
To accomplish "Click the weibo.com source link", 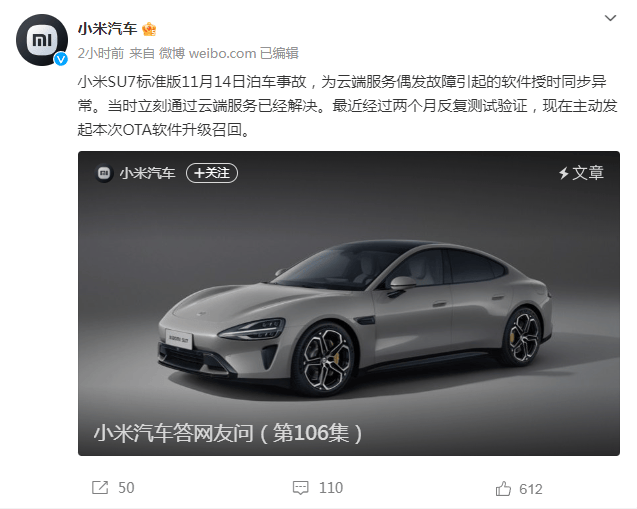I will (222, 53).
